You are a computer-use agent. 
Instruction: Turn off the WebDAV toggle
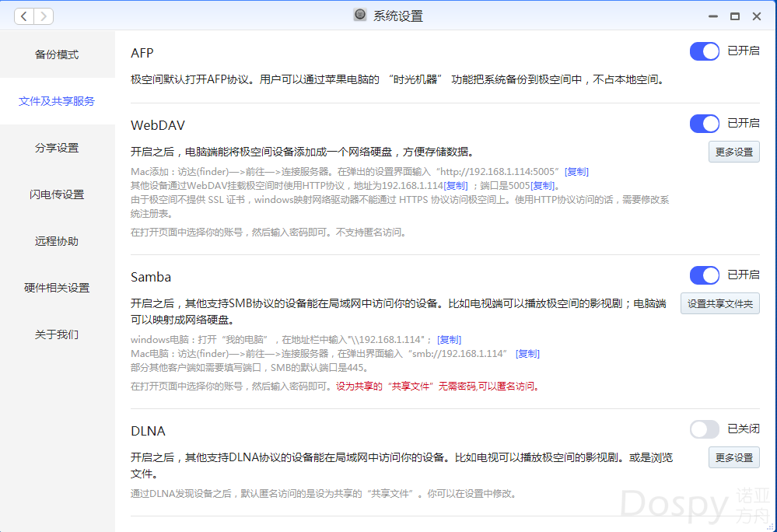[705, 123]
